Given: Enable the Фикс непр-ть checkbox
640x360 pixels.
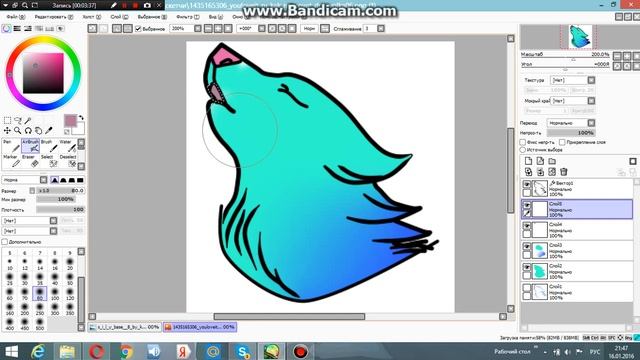Looking at the screenshot, I should point(522,142).
